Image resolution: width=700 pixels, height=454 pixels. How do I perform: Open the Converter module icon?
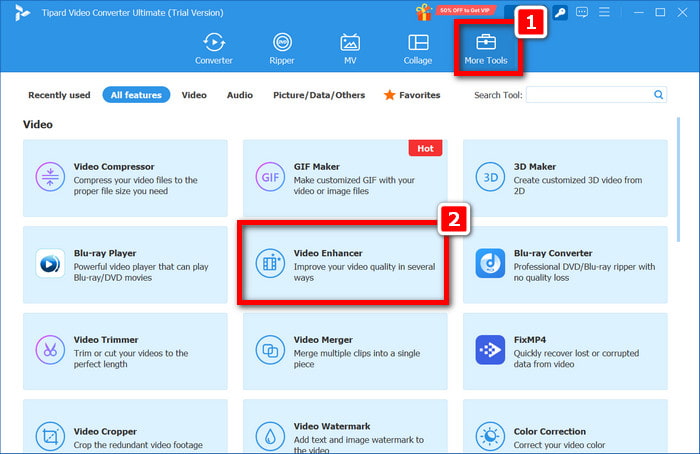coord(214,43)
